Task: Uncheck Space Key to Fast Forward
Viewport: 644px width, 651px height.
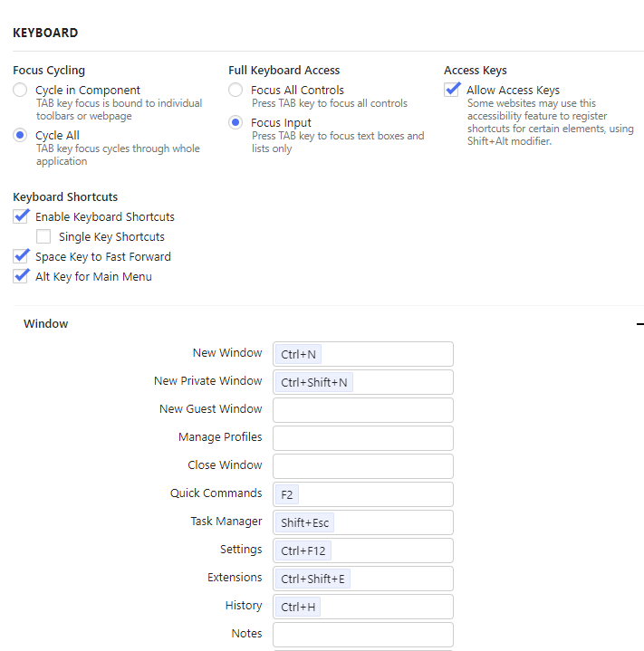Action: (21, 257)
